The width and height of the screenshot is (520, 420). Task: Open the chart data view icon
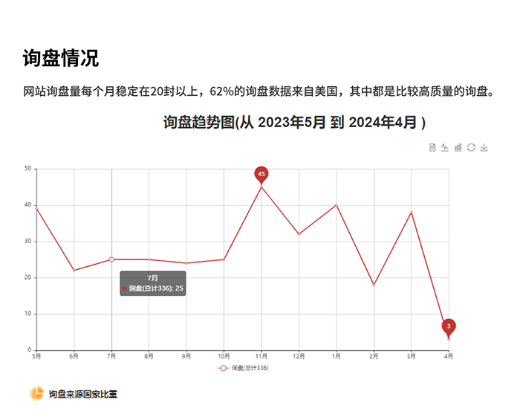point(432,148)
